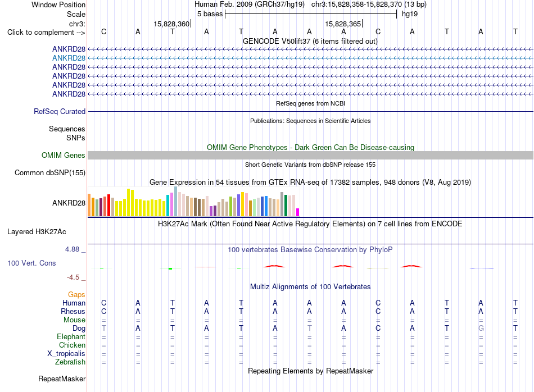Select the Rhesus alignment row label
Screen dimensions: 534x392
click(x=73, y=311)
